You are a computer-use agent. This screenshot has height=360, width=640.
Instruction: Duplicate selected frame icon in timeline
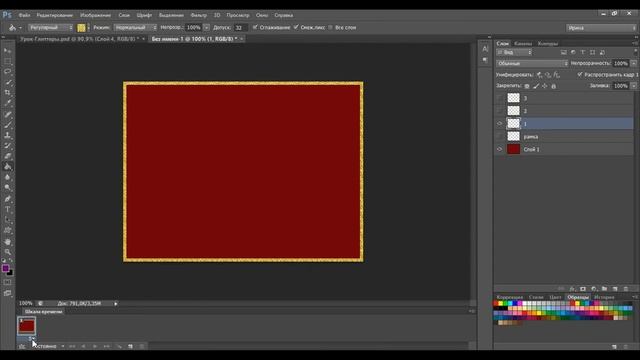click(130, 346)
